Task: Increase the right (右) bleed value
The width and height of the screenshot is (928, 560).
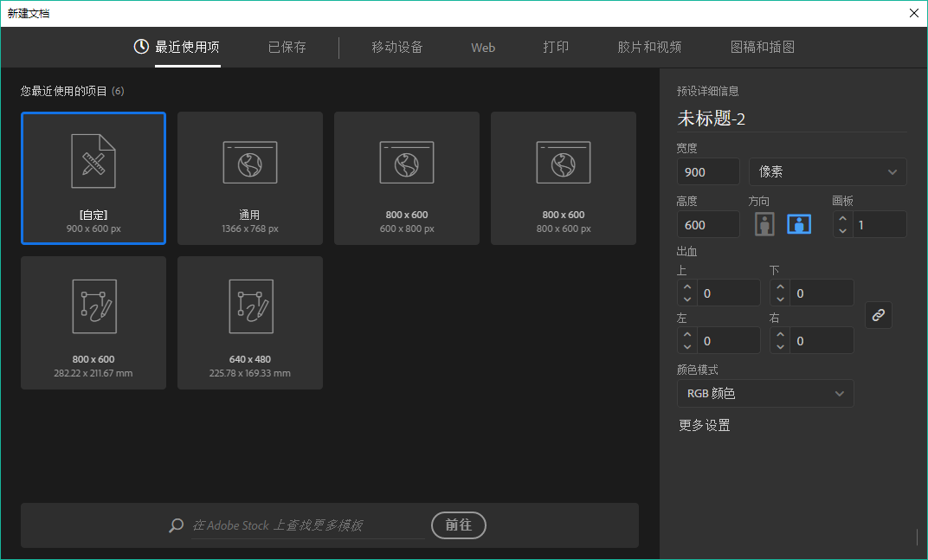Action: (x=780, y=334)
